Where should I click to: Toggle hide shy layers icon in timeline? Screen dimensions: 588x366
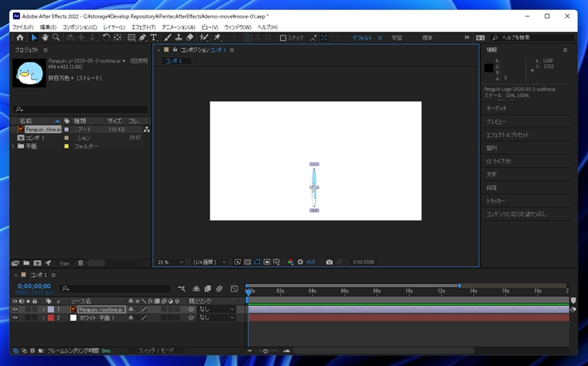(x=196, y=289)
